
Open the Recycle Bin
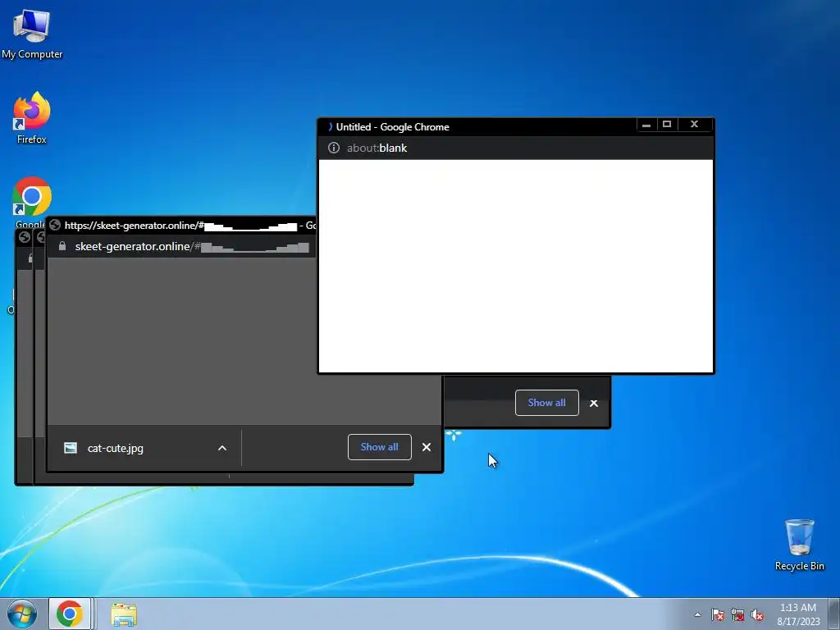[x=799, y=545]
